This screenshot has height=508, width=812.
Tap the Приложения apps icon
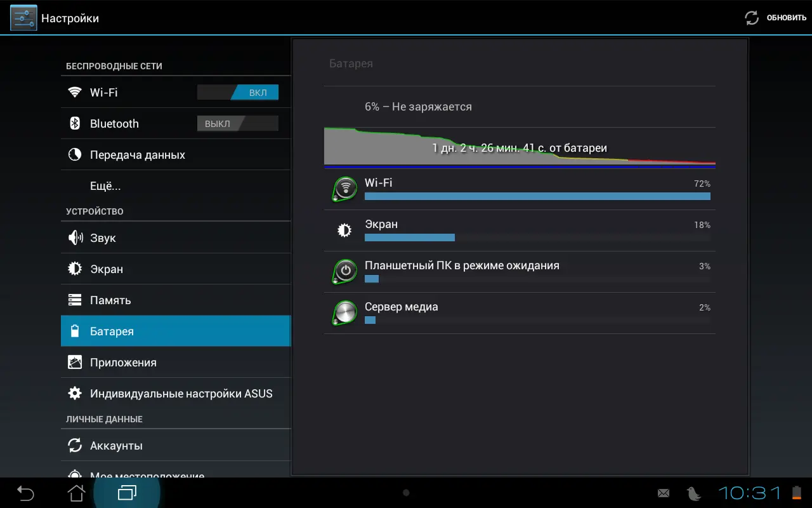75,362
